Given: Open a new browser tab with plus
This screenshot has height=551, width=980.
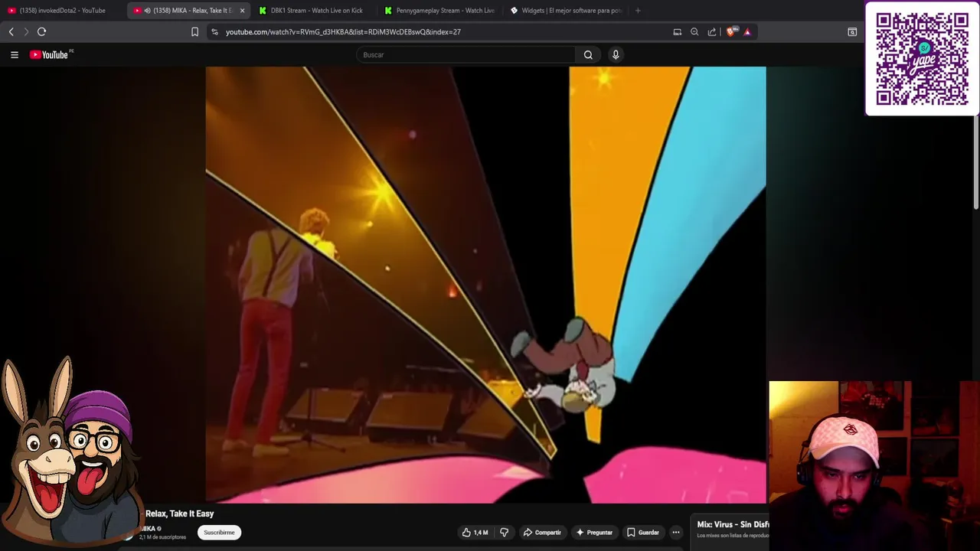Looking at the screenshot, I should tap(638, 11).
